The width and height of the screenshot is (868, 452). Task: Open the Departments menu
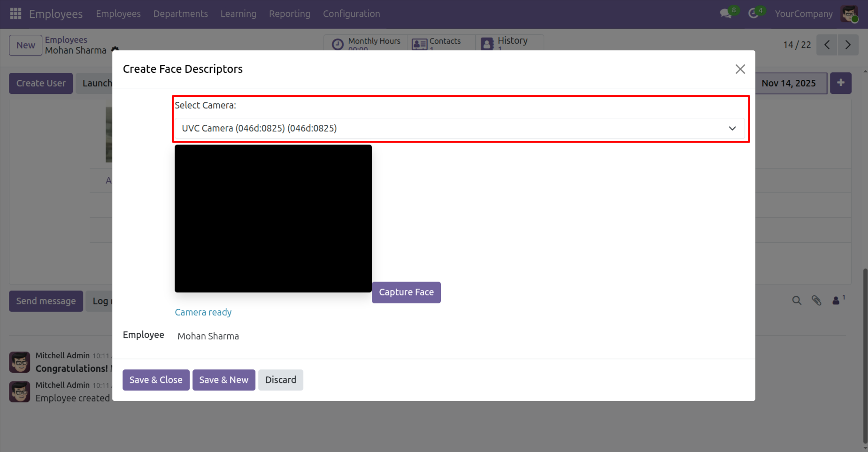tap(181, 14)
